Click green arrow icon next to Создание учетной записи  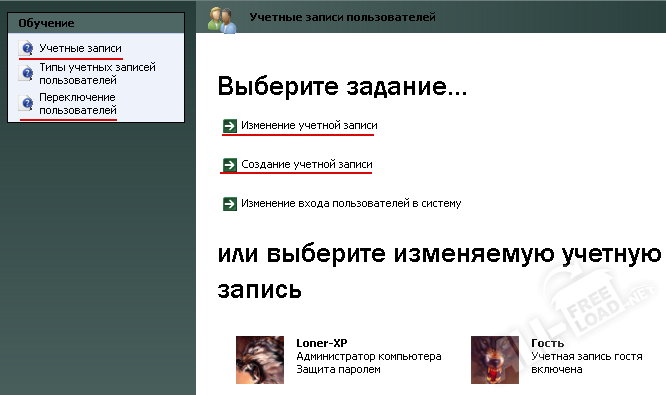pyautogui.click(x=230, y=164)
